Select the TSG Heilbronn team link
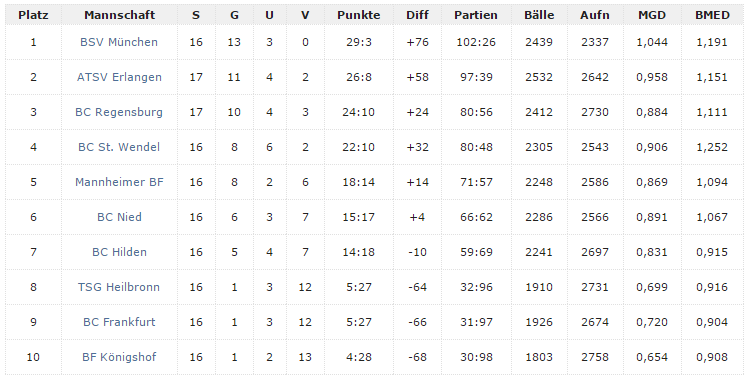 coord(119,287)
